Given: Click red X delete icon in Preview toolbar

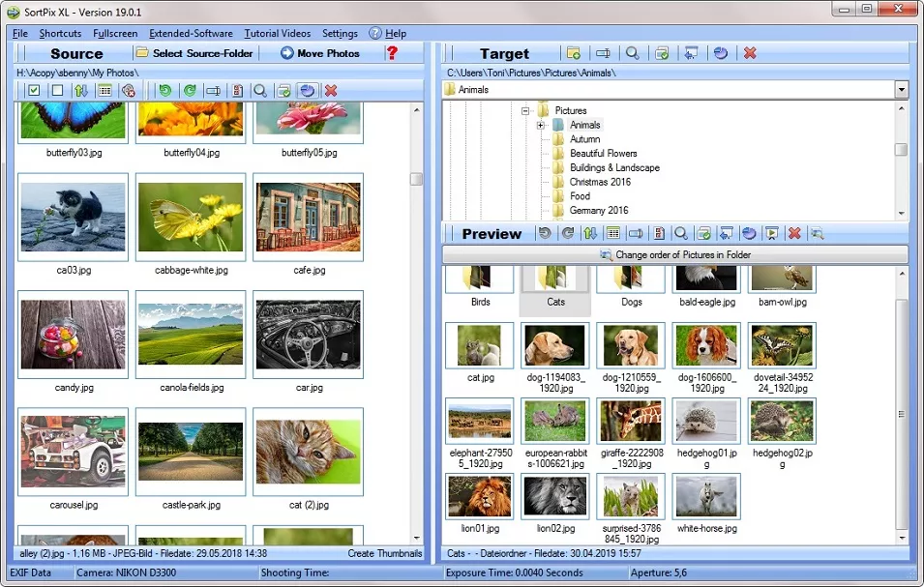Looking at the screenshot, I should [794, 233].
